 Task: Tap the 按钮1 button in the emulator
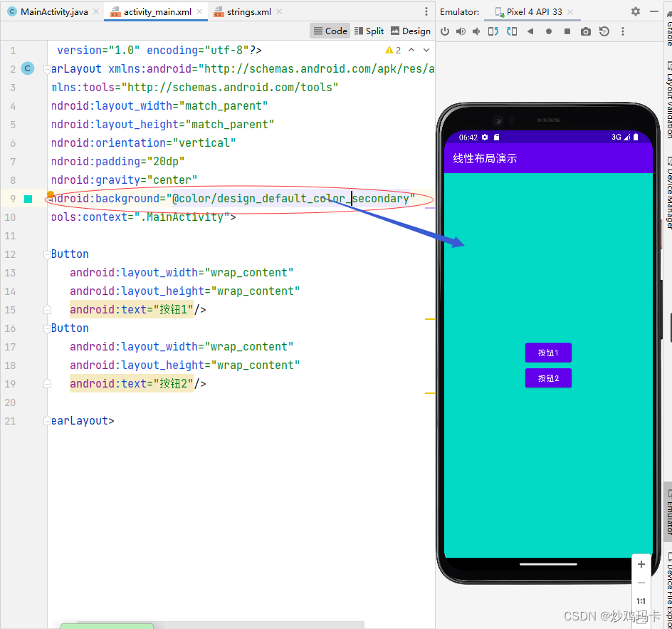click(548, 353)
